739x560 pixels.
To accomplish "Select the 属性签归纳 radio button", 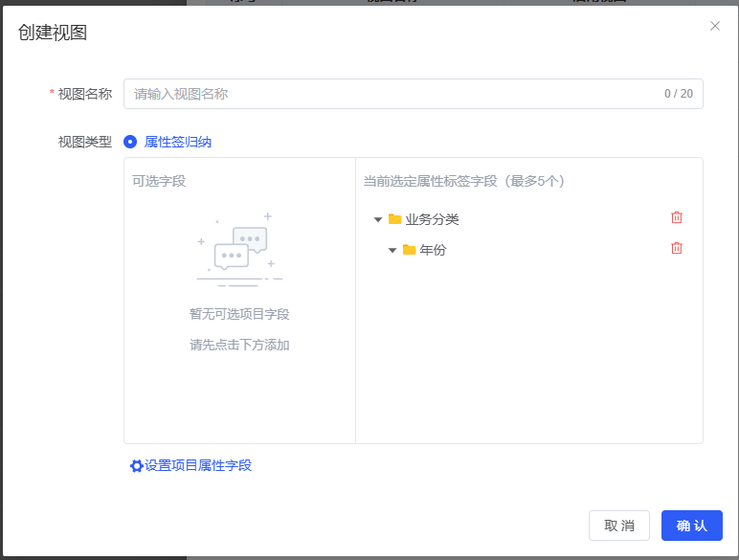I will click(x=130, y=142).
